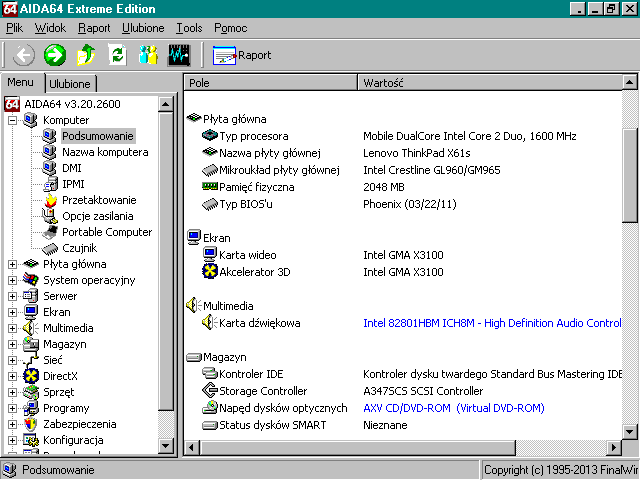640x480 pixels.
Task: Expand the DirectX tree node
Action: pos(13,376)
